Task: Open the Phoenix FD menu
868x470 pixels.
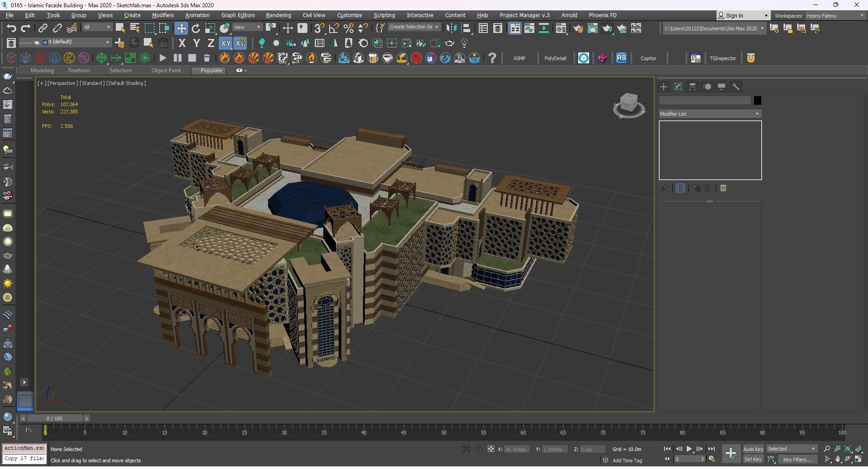Action: tap(602, 15)
